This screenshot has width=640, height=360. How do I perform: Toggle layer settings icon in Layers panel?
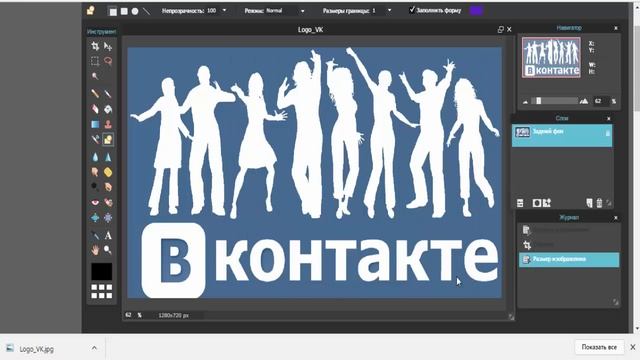click(520, 203)
